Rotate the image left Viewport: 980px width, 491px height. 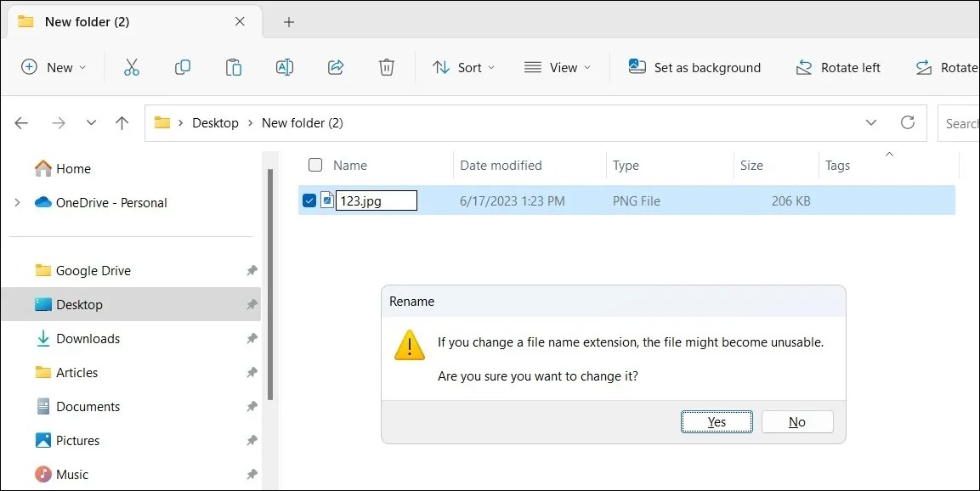[x=838, y=67]
